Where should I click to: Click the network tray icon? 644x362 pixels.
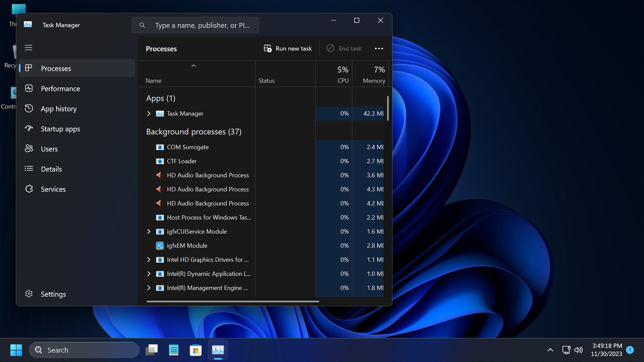[566, 350]
